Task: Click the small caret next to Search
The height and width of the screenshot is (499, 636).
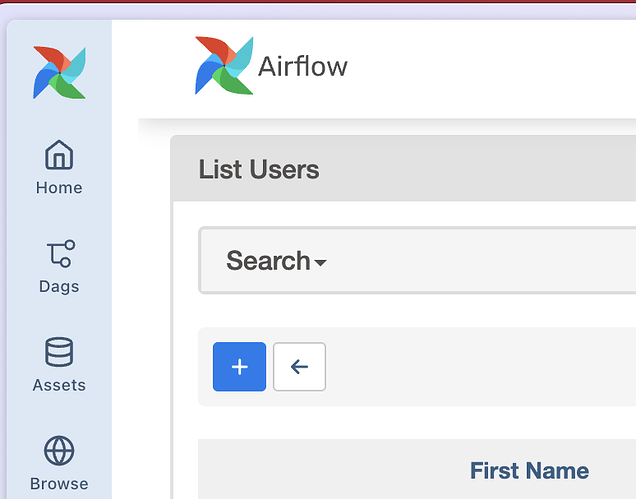Action: tap(321, 264)
